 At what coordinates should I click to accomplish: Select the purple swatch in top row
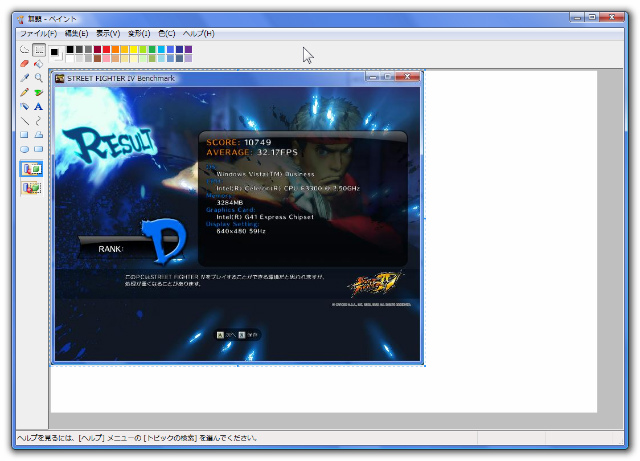pyautogui.click(x=188, y=50)
